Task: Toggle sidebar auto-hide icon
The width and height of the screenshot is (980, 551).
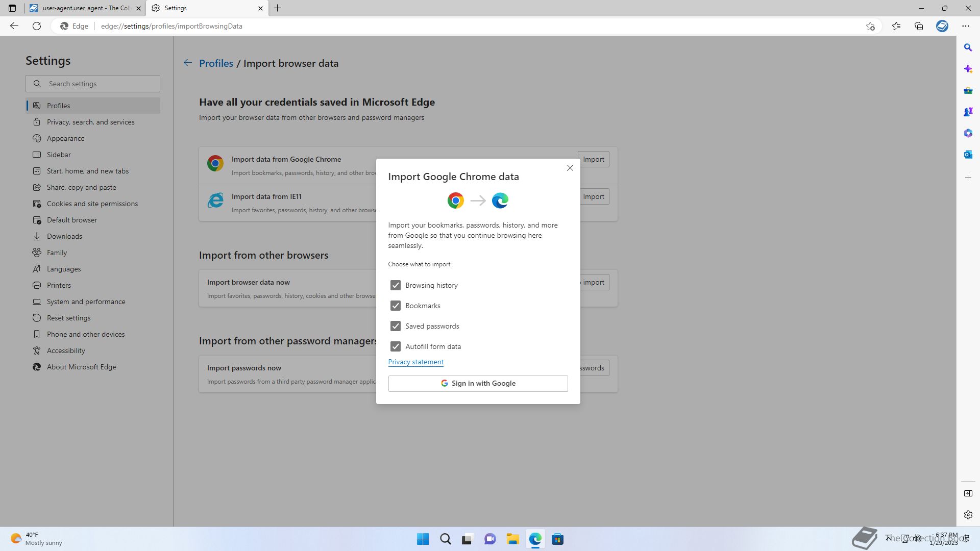Action: [x=968, y=493]
